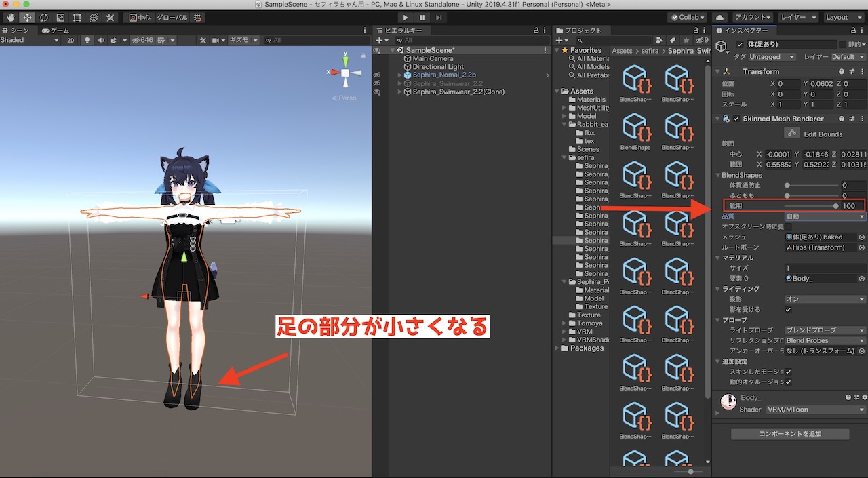Open the Shaded draw mode dropdown
This screenshot has width=868, height=478.
click(27, 39)
